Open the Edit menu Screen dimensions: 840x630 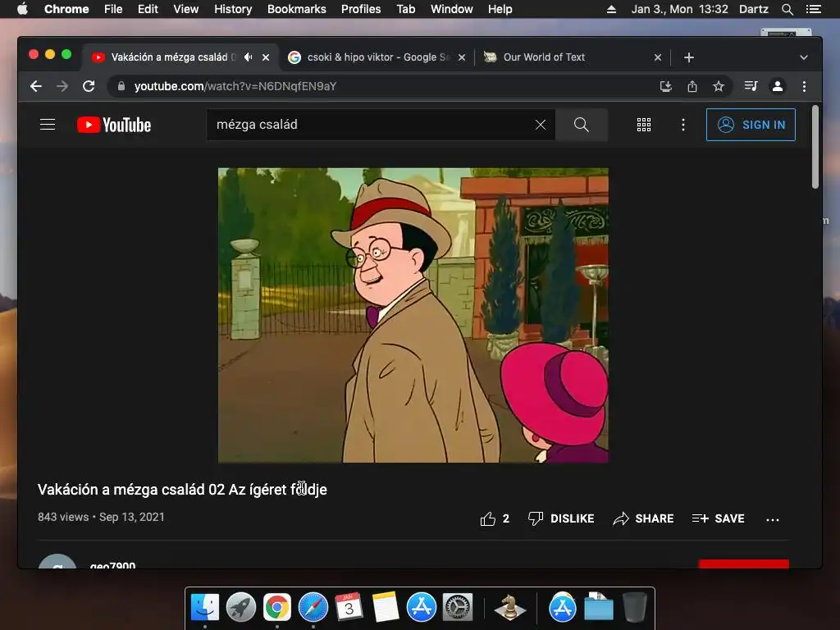tap(148, 9)
